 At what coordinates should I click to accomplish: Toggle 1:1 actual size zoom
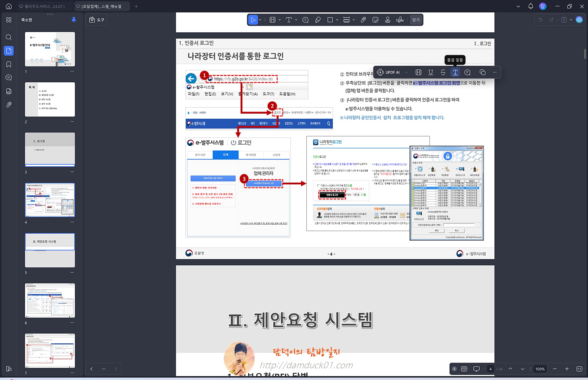[580, 369]
